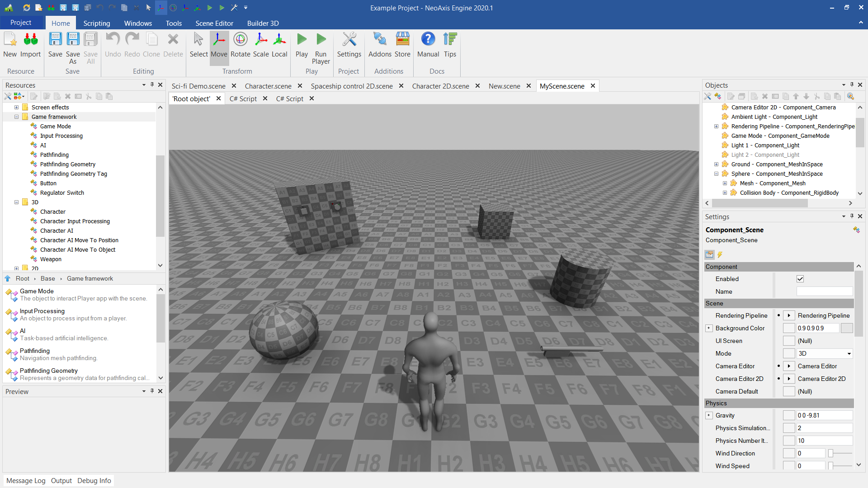Click the Rotate transform tool icon
Image resolution: width=868 pixels, height=488 pixels.
[x=240, y=40]
